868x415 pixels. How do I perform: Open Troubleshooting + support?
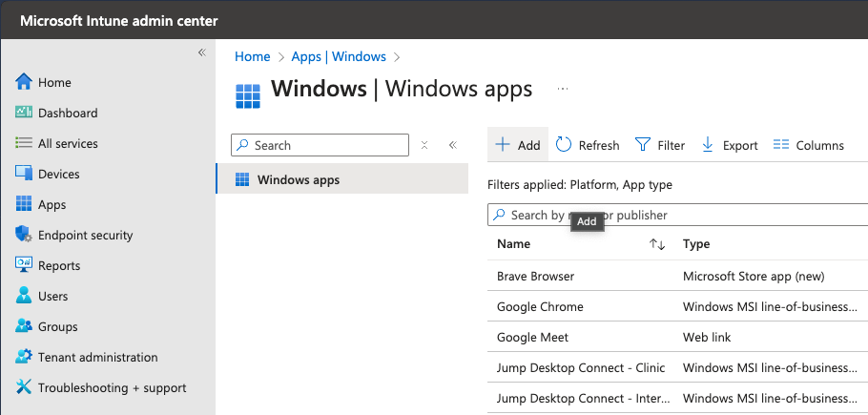coord(101,388)
